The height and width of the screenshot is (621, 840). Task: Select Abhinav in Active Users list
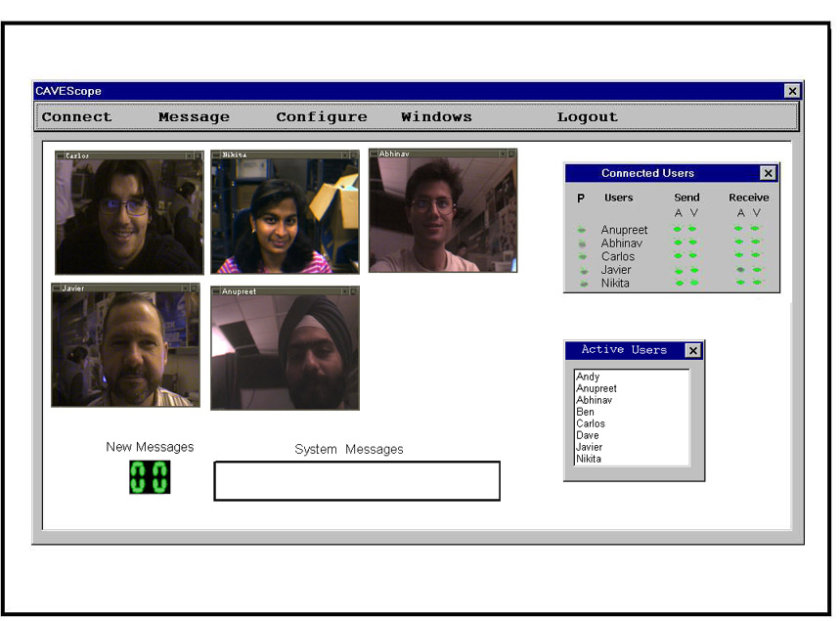(595, 400)
